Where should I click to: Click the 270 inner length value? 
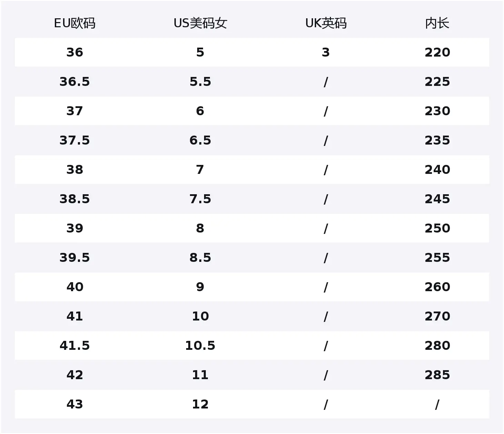(437, 316)
